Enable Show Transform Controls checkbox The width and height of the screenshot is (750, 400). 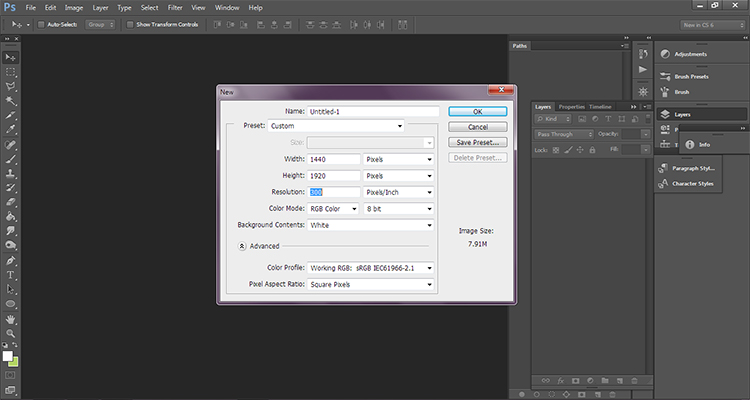(130, 24)
